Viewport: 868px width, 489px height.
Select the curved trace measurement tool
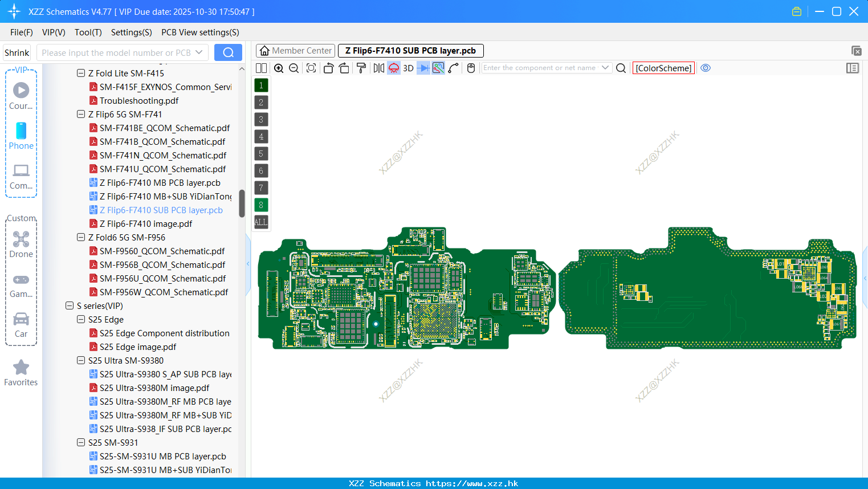pyautogui.click(x=454, y=68)
